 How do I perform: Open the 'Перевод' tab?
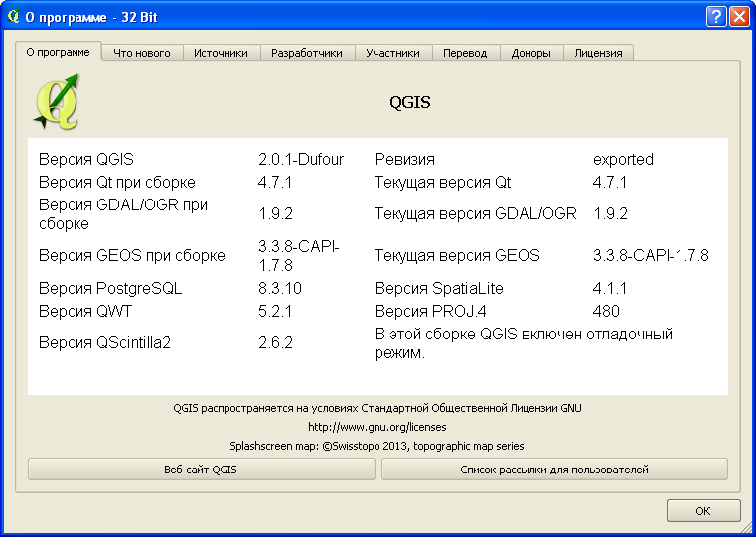point(465,53)
